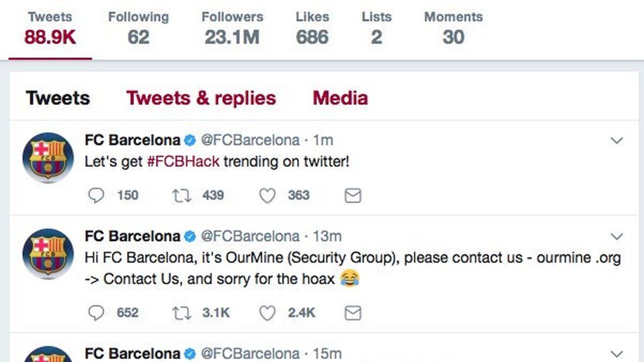Open the 15m tweet's dropdown chevron
Screen dimensions: 644x362
click(x=617, y=354)
